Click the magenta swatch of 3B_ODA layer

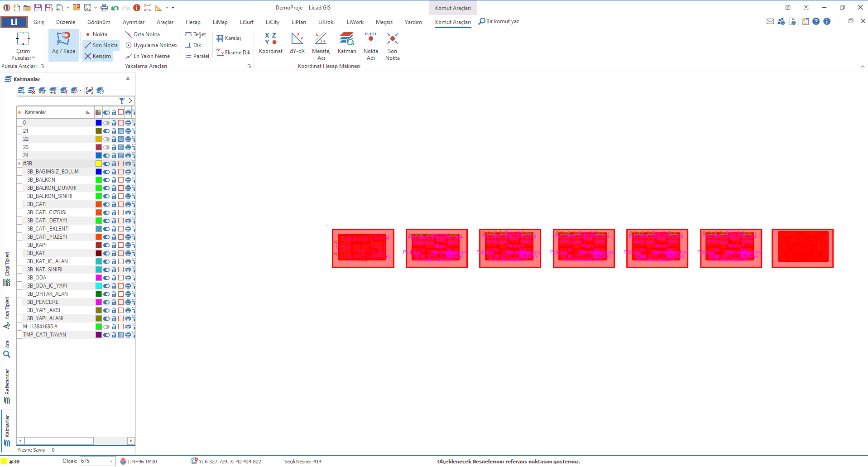click(x=99, y=278)
